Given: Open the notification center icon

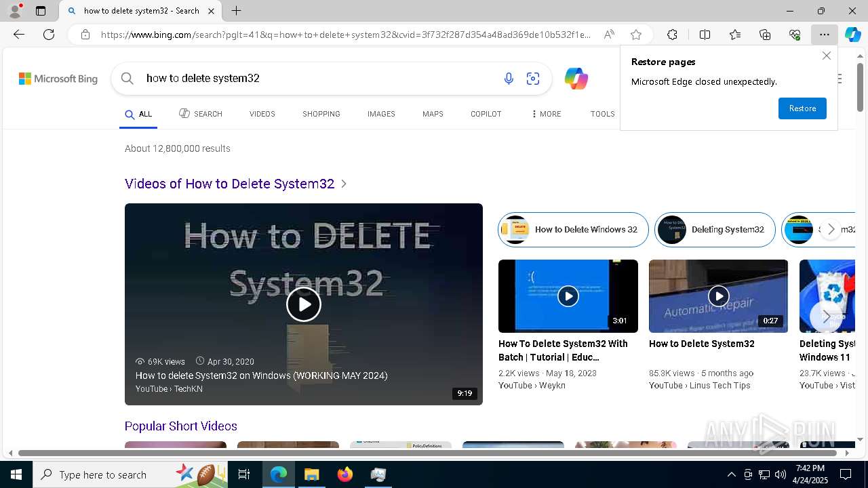Looking at the screenshot, I should [846, 474].
